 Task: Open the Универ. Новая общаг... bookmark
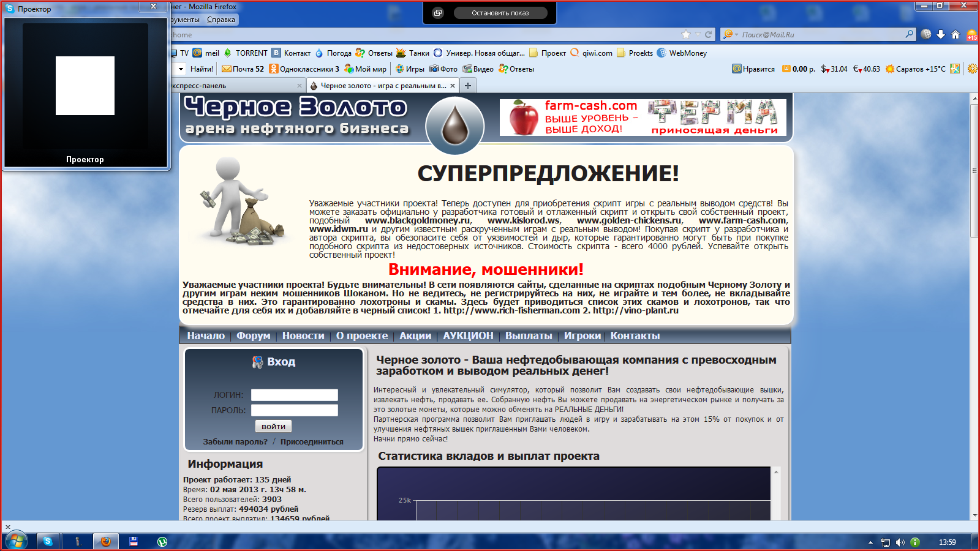click(x=480, y=53)
